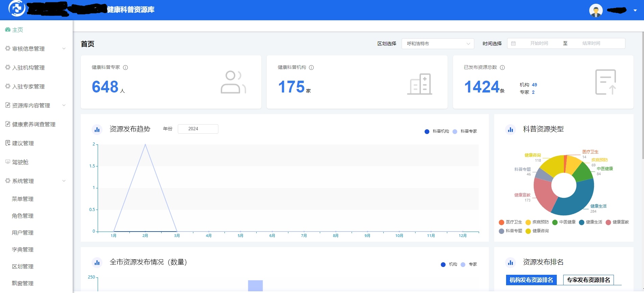Image resolution: width=644 pixels, height=293 pixels.
Task: Switch to 专家发布资源排名 tab
Action: (x=588, y=280)
